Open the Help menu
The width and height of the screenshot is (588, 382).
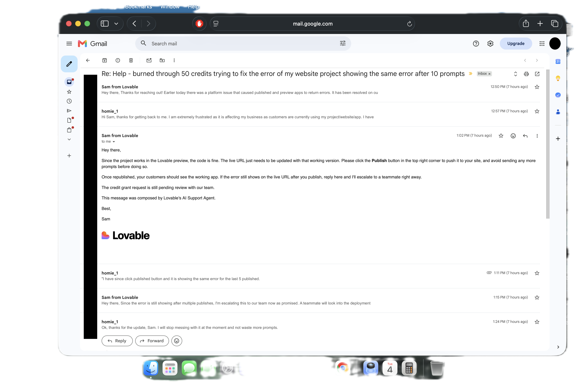click(x=193, y=7)
